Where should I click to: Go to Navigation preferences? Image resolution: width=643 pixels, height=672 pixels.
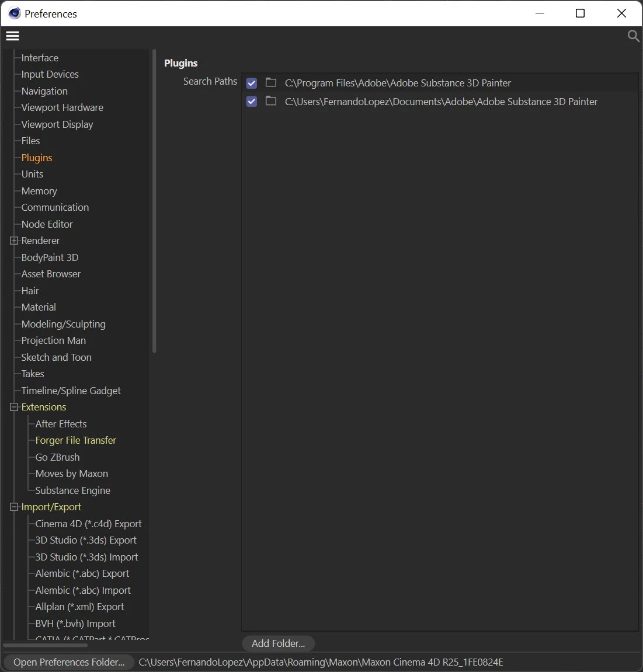coord(44,91)
